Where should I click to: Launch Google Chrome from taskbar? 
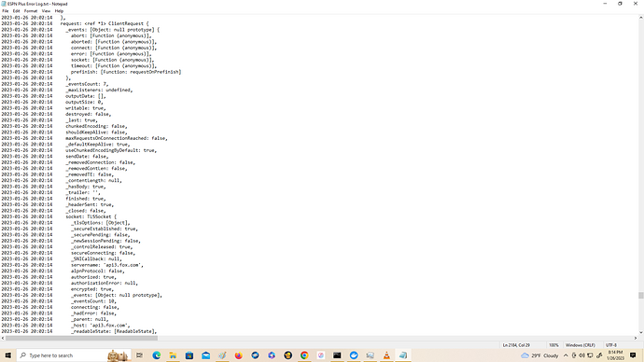[x=304, y=355]
